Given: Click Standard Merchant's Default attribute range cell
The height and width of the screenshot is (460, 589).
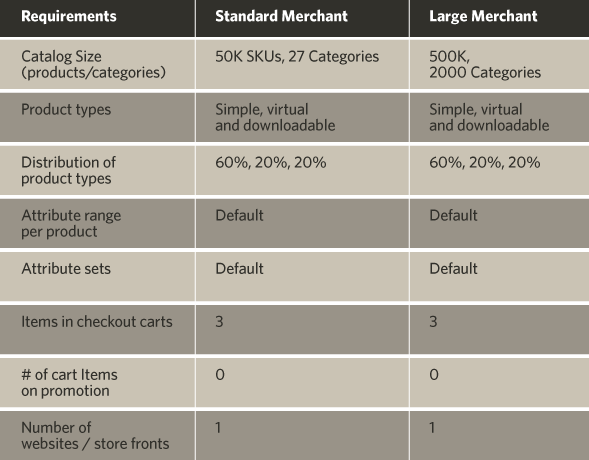Looking at the screenshot, I should [239, 216].
